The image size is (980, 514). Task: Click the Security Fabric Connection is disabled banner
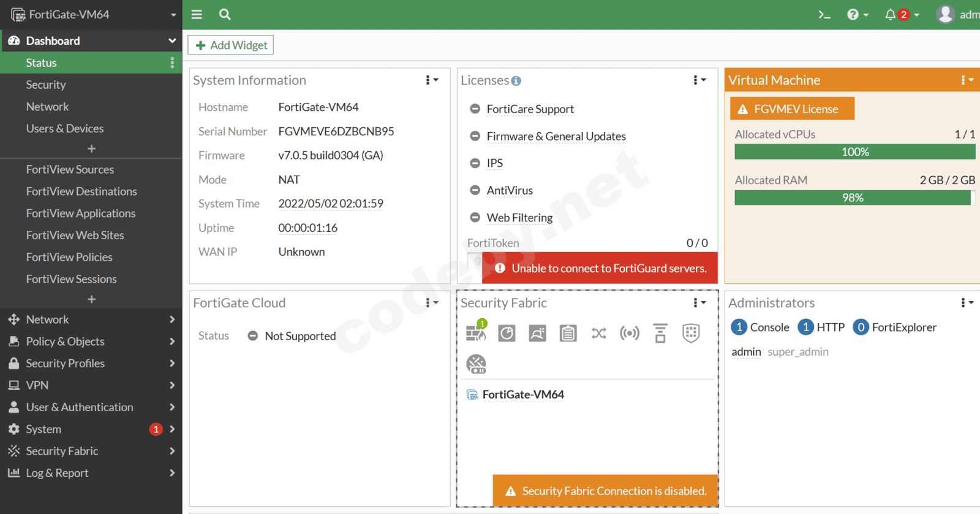pyautogui.click(x=605, y=491)
